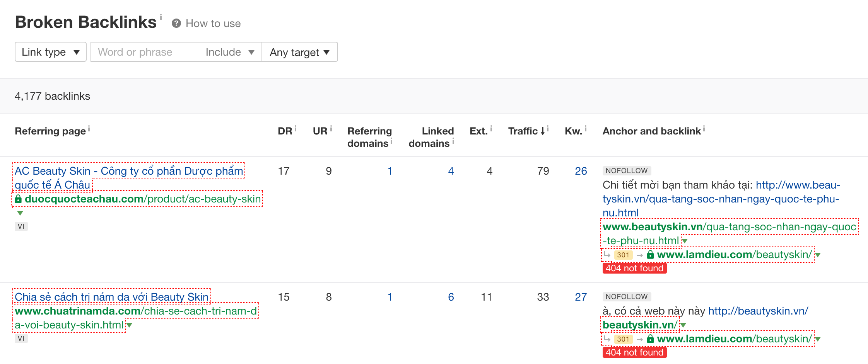Screen dimensions: 868x364
Task: Expand arrow after second row lamdieu.com link
Action: [818, 339]
